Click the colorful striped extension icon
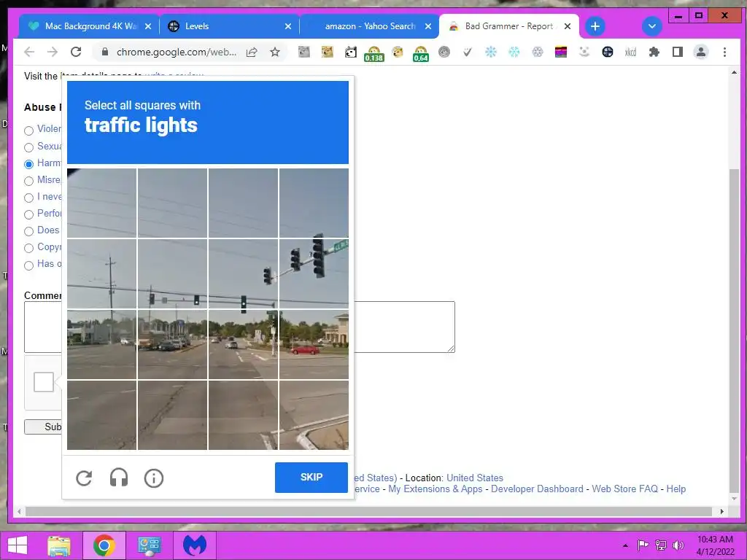 tap(561, 52)
